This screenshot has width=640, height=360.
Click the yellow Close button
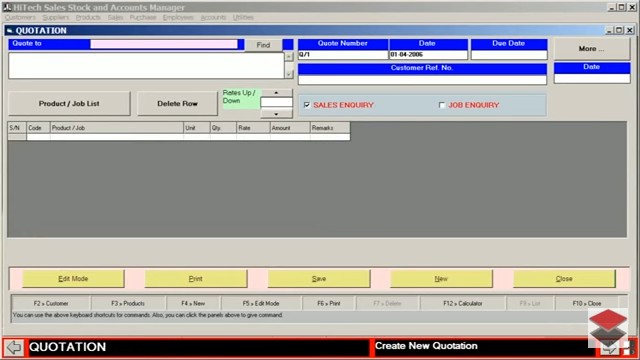coord(564,279)
